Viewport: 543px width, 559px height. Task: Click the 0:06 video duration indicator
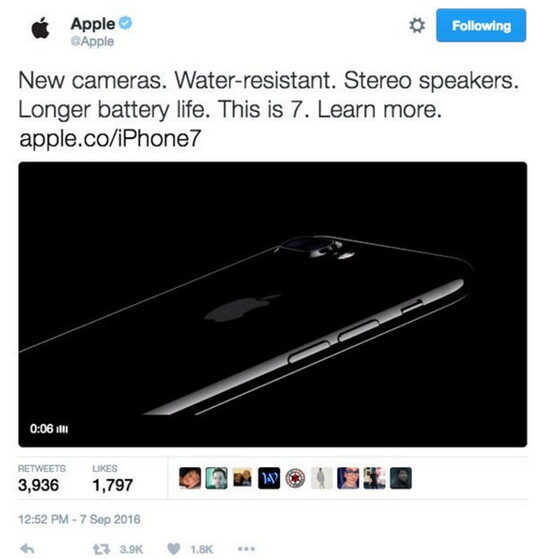click(49, 428)
